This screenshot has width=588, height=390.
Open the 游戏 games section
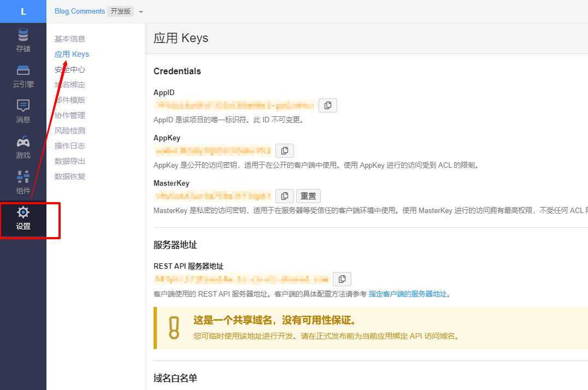[23, 147]
